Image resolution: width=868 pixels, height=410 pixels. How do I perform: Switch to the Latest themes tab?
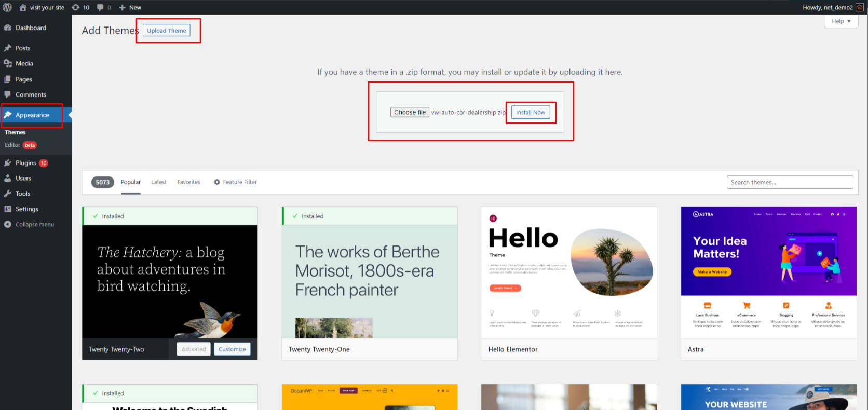(159, 182)
